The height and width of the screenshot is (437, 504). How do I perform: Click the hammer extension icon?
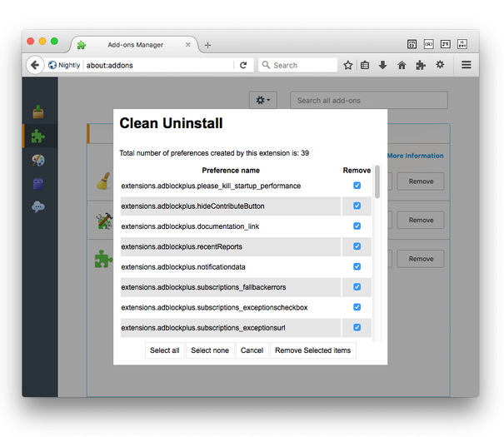(x=104, y=221)
